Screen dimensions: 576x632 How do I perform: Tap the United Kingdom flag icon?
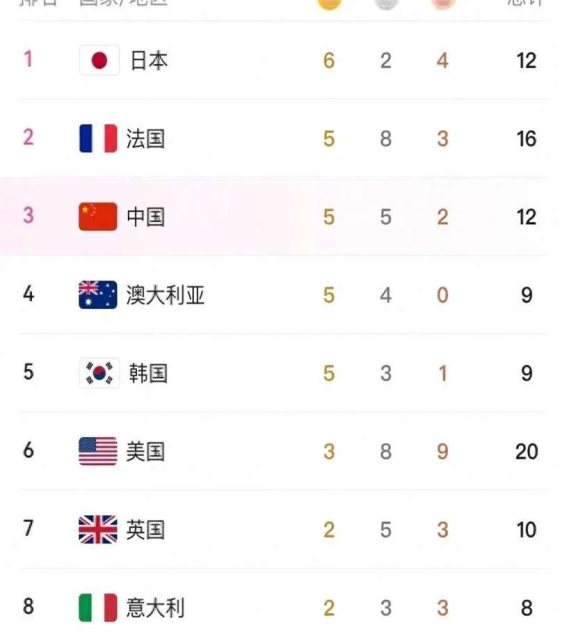pos(98,529)
